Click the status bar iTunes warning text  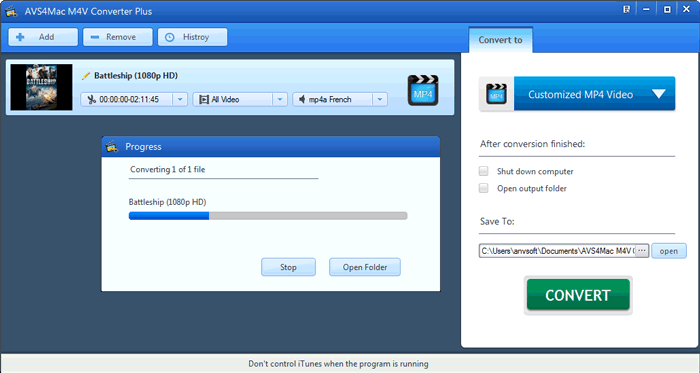click(x=338, y=364)
